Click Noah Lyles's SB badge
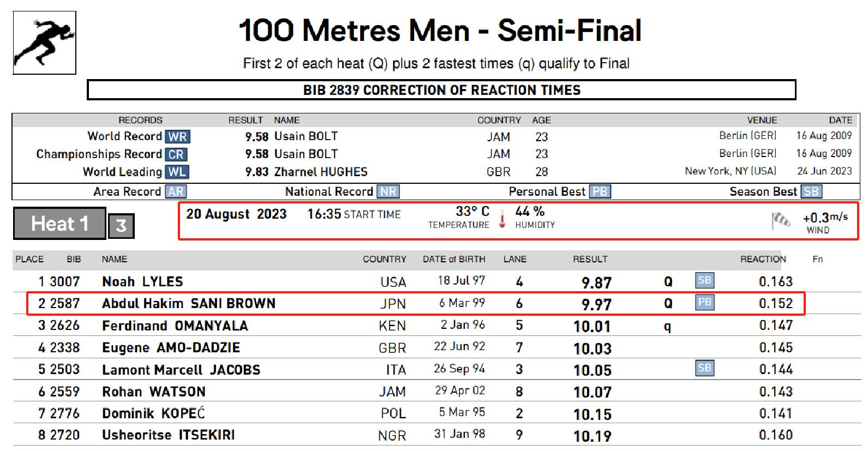This screenshot has width=868, height=451. 704,280
